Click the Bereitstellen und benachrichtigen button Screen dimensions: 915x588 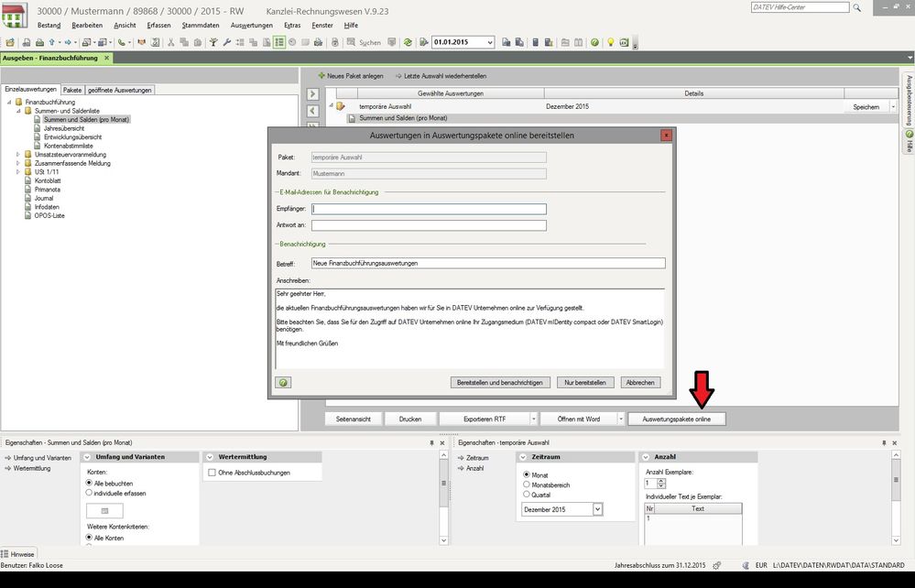point(500,382)
